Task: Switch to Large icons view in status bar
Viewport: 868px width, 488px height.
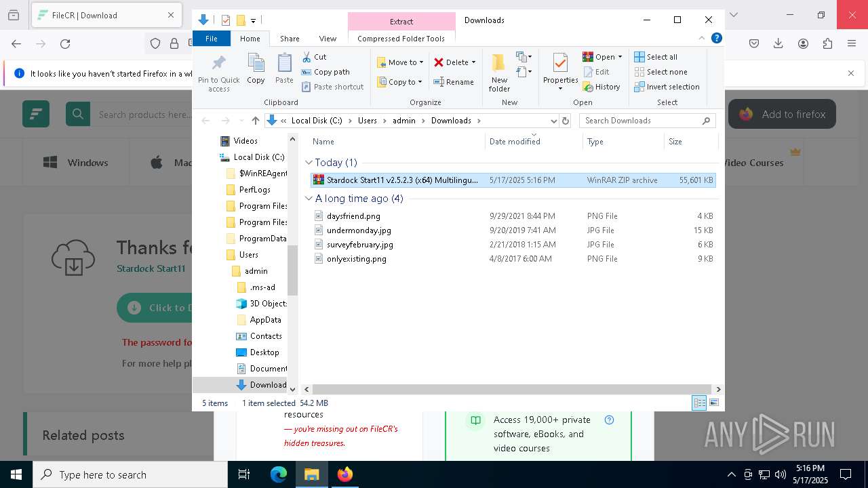Action: [x=713, y=403]
